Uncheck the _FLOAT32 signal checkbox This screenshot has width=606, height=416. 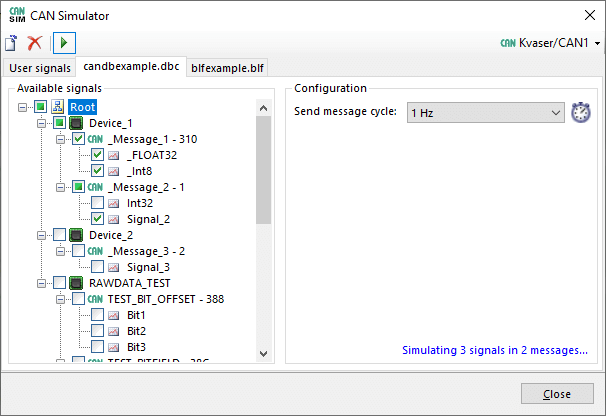coord(98,155)
